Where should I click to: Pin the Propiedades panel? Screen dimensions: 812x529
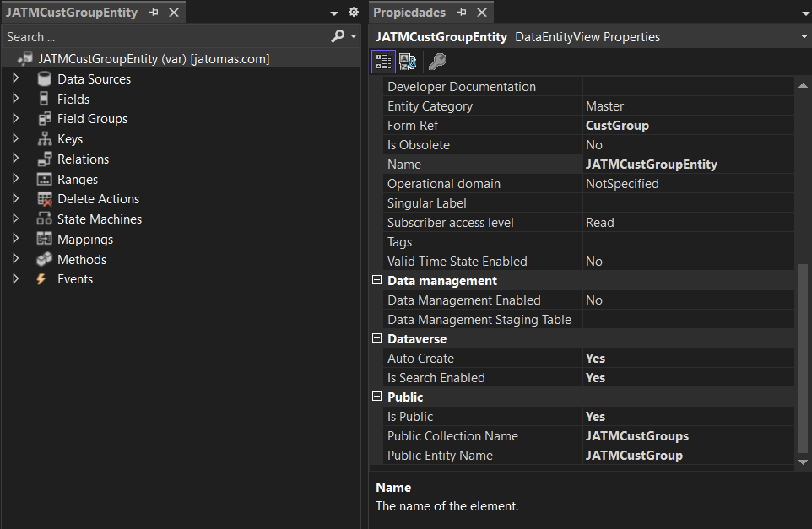[462, 12]
